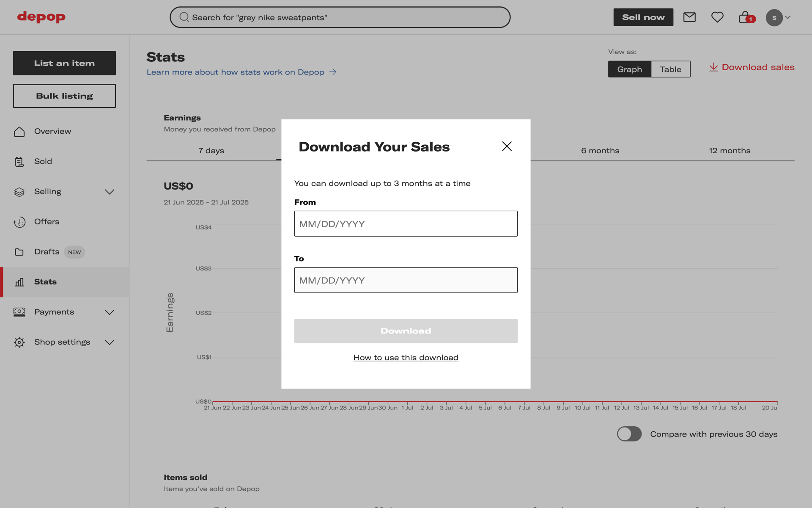
Task: Open the liked items heart icon
Action: pos(717,17)
